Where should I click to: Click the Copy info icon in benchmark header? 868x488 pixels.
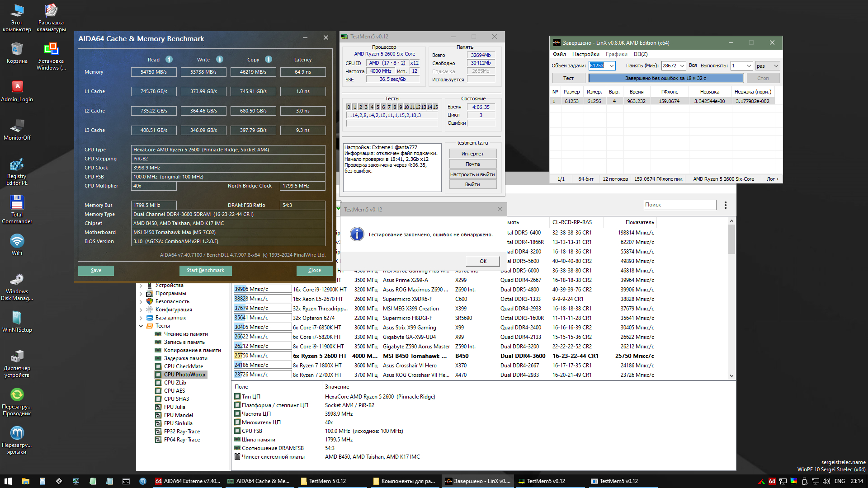pos(269,59)
